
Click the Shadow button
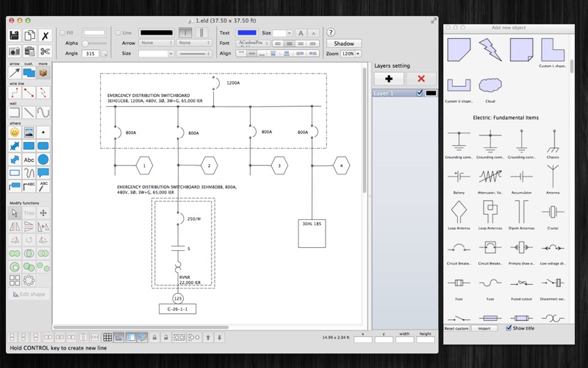[x=344, y=43]
